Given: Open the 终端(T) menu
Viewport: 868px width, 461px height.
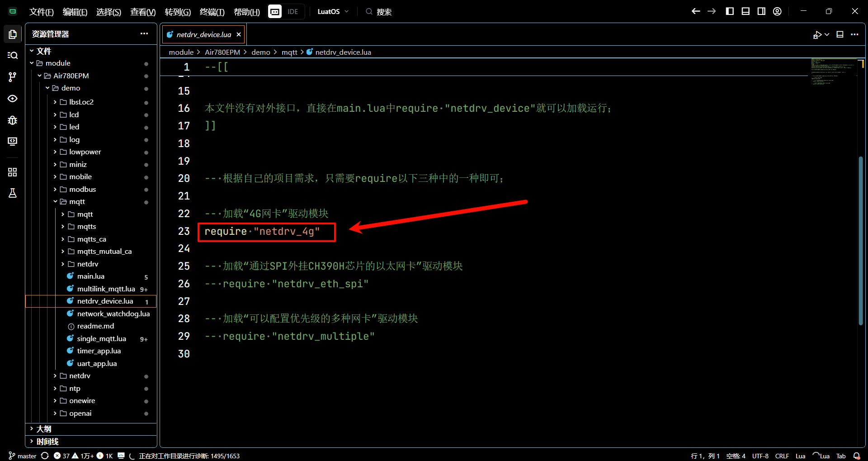Looking at the screenshot, I should pyautogui.click(x=212, y=12).
